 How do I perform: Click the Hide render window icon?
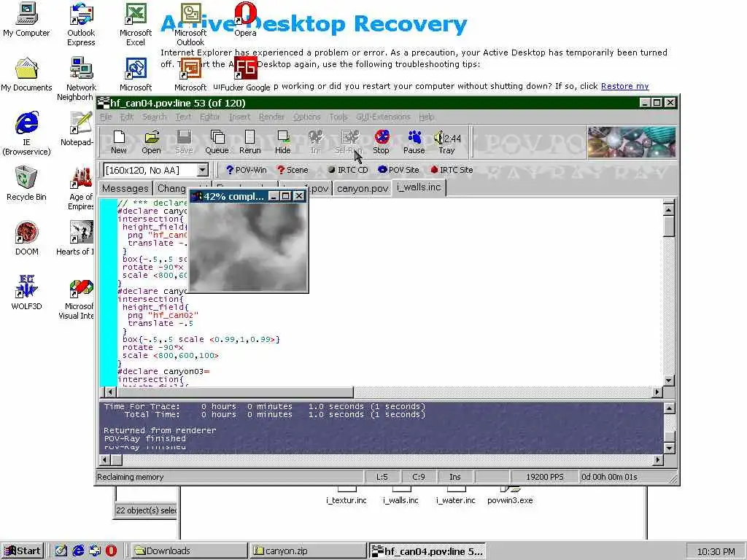click(x=282, y=142)
